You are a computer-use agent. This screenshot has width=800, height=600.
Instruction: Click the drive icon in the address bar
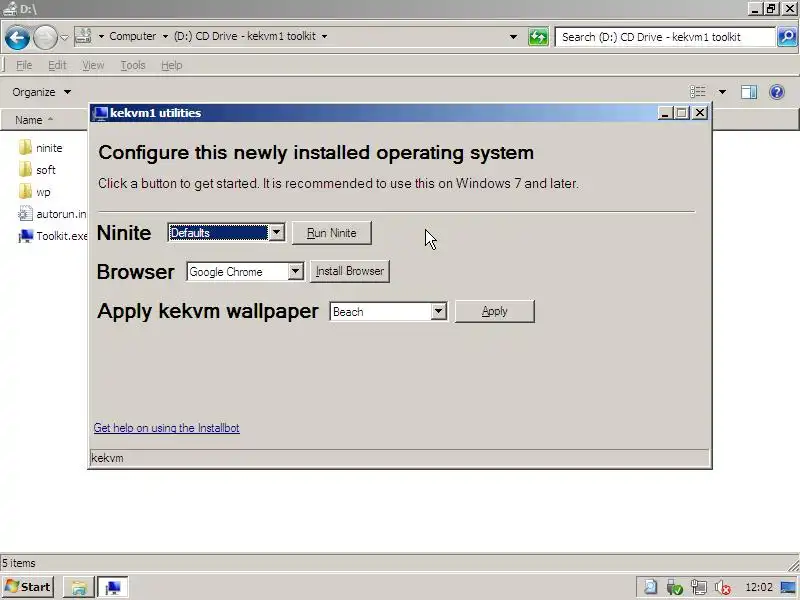[83, 36]
